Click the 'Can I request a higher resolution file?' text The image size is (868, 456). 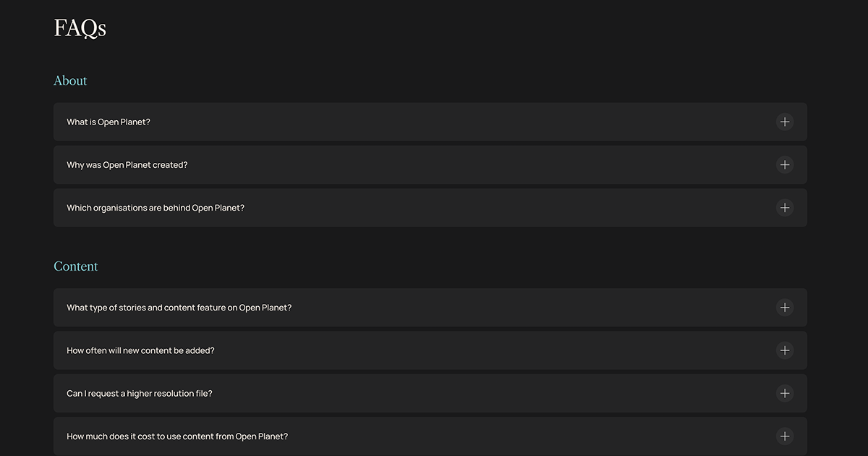[x=140, y=394]
